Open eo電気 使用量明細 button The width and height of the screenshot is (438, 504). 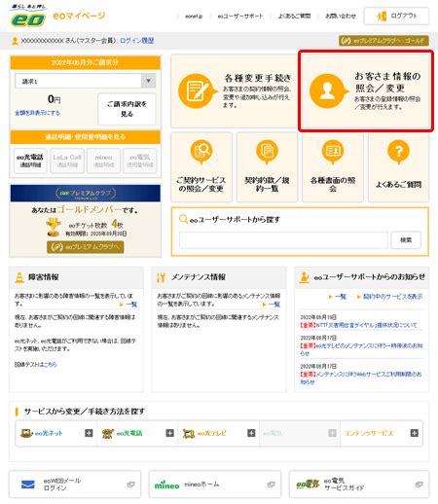click(x=140, y=161)
